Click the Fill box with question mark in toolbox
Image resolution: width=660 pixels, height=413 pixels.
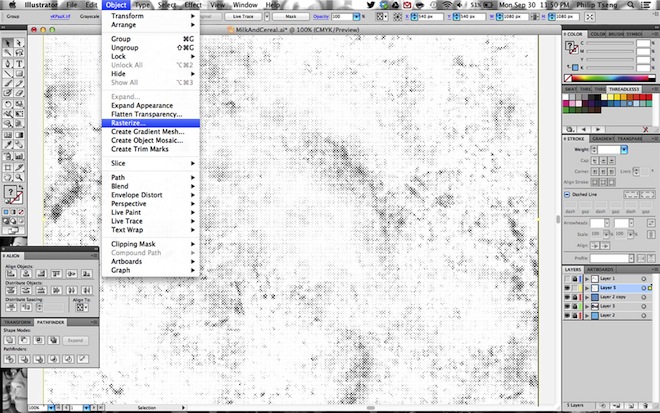point(10,192)
